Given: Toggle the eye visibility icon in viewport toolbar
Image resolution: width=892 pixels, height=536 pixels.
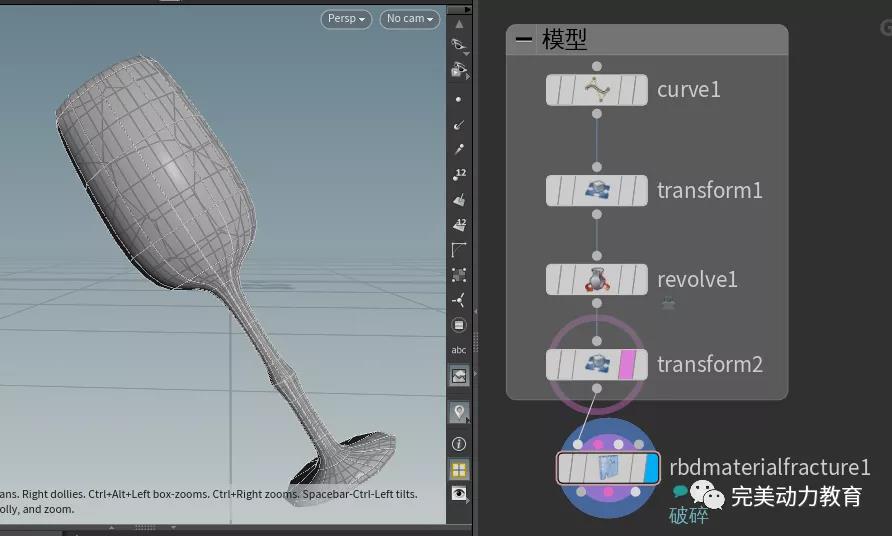Looking at the screenshot, I should (459, 494).
